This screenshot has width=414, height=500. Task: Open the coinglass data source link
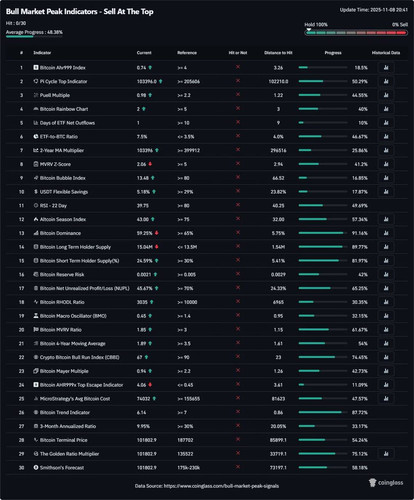[221, 486]
